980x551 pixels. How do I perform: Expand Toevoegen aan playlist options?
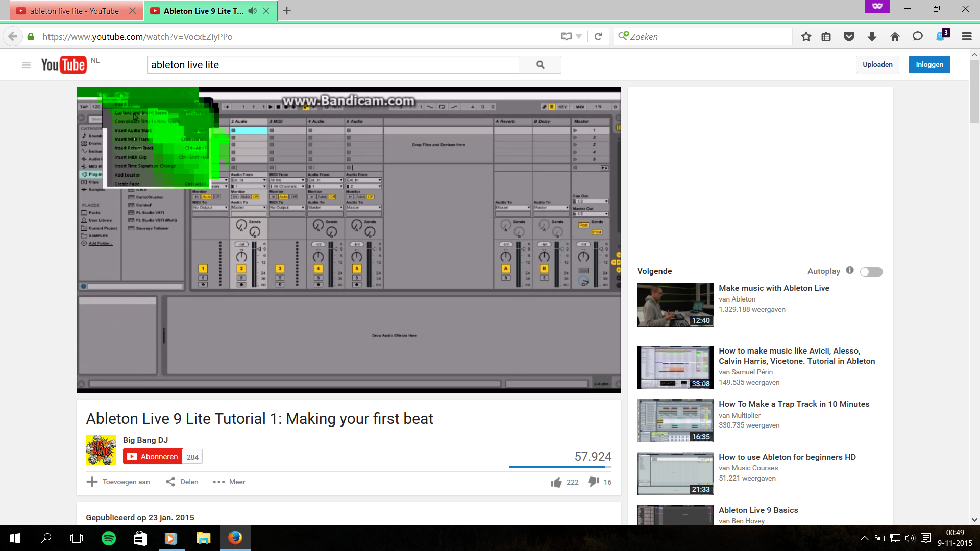(x=118, y=482)
